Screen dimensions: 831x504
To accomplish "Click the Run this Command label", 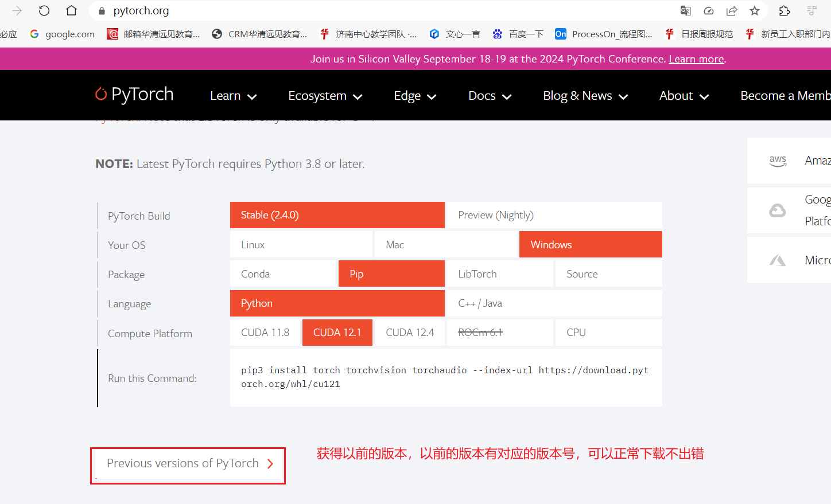I will point(152,378).
